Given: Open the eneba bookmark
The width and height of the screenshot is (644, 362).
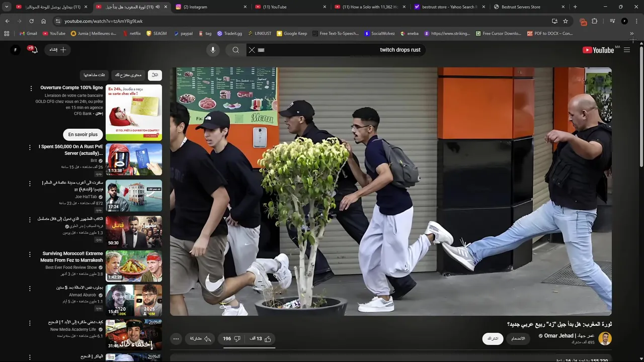Looking at the screenshot, I should (410, 34).
